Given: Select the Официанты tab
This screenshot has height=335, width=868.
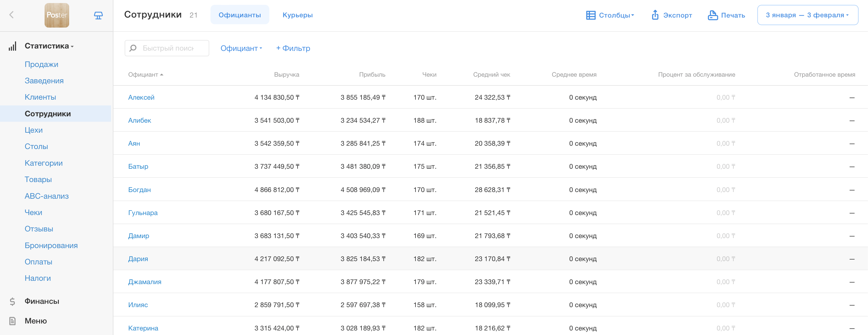Looking at the screenshot, I should 240,15.
